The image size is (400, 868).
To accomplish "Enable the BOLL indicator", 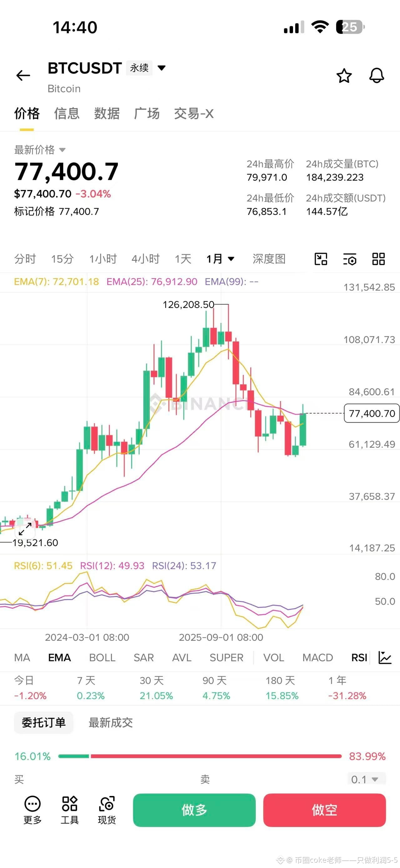I will [x=102, y=657].
